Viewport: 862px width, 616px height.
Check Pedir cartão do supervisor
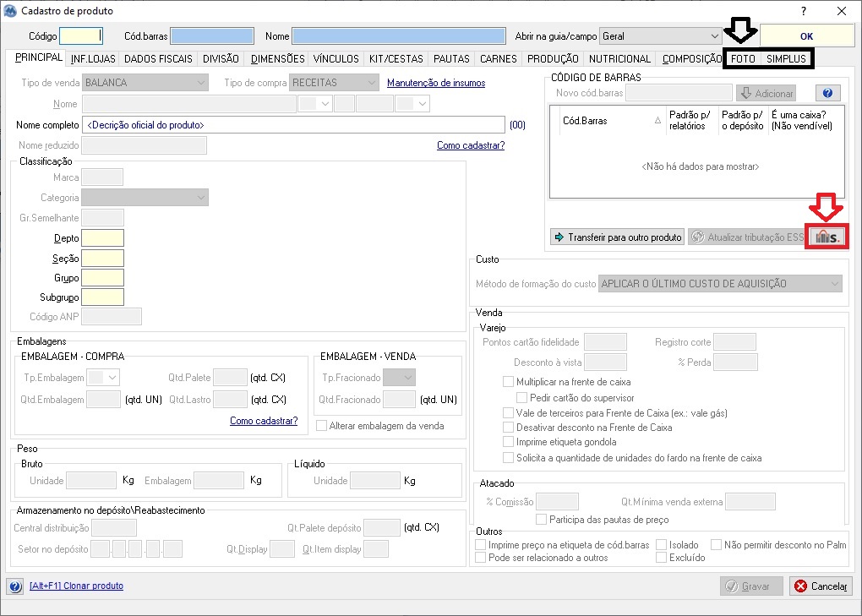tap(521, 397)
